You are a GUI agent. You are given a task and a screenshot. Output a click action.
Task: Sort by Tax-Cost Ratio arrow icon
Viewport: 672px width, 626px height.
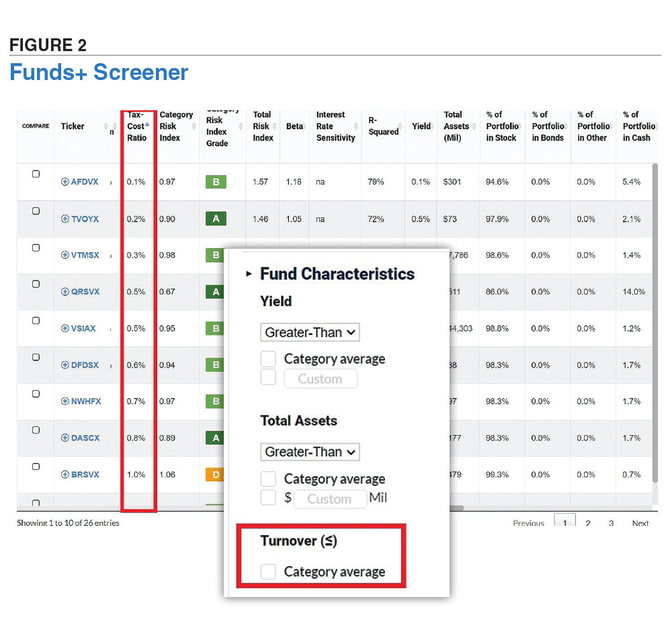147,115
